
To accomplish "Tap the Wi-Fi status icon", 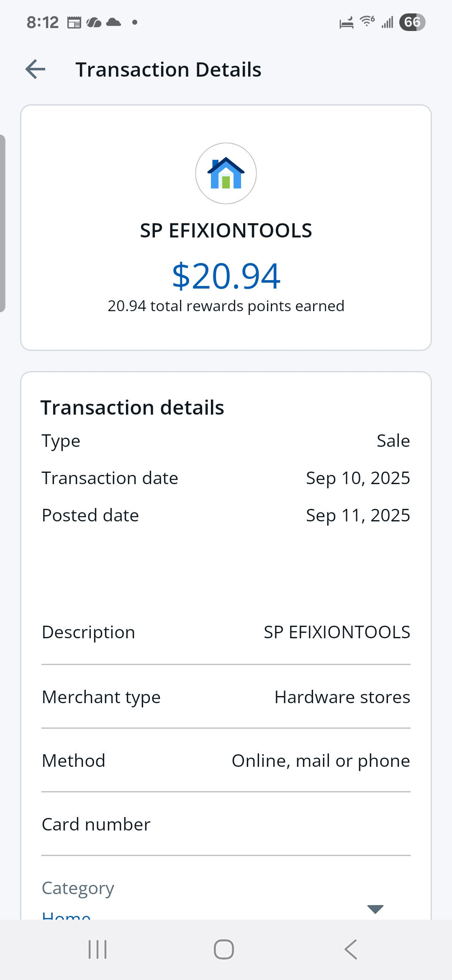I will (x=367, y=21).
